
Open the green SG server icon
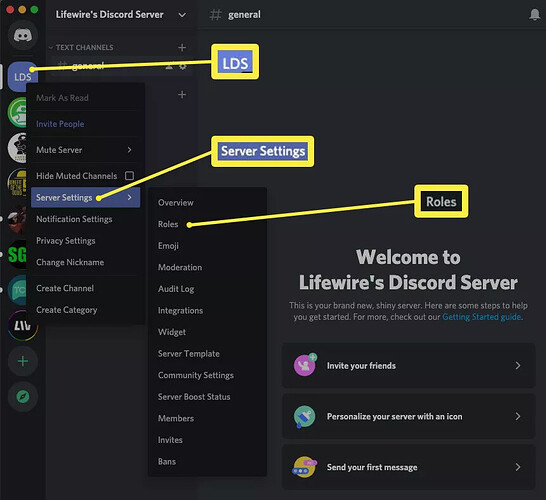[x=17, y=255]
